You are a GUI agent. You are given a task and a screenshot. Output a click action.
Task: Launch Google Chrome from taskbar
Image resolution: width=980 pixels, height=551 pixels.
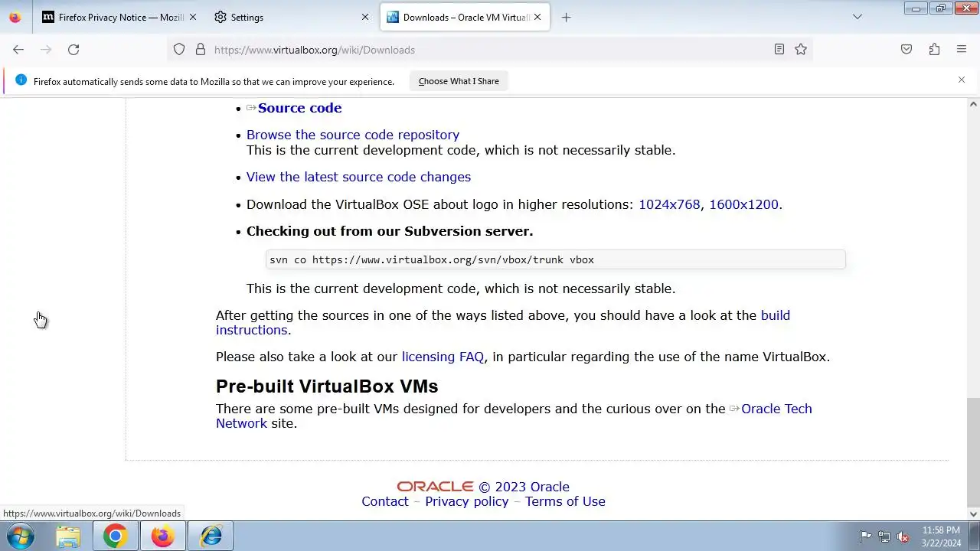115,536
